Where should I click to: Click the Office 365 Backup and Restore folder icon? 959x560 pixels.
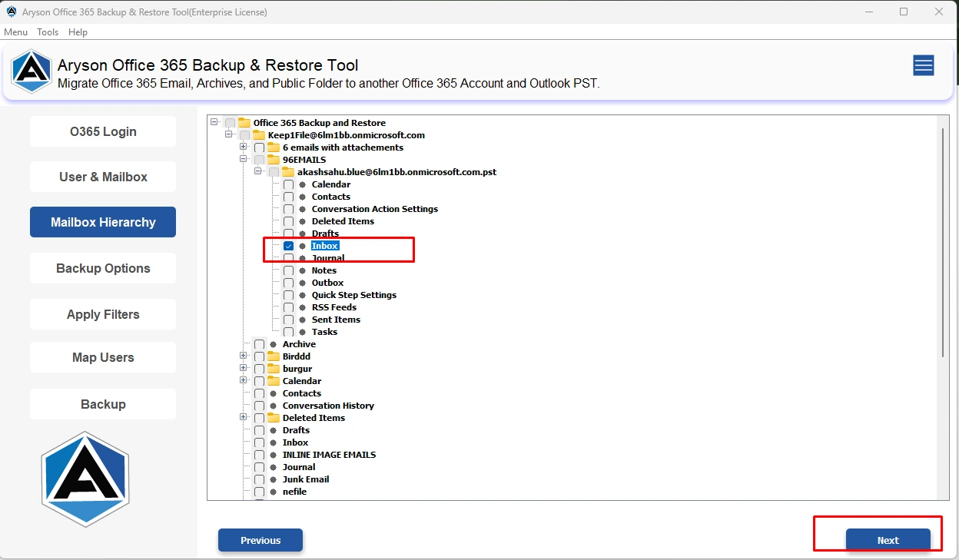pos(244,123)
